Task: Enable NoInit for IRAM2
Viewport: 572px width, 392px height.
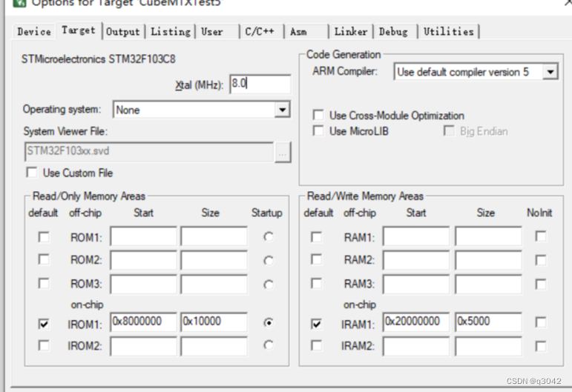Action: tap(541, 346)
